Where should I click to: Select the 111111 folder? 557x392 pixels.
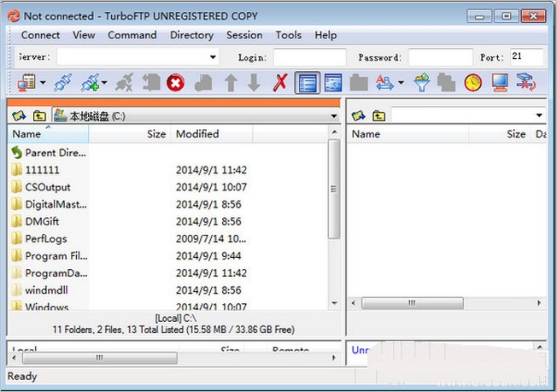36,170
